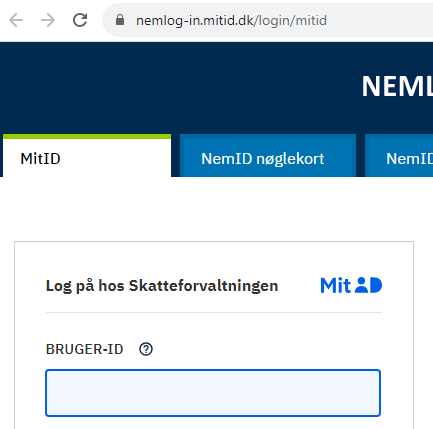The width and height of the screenshot is (433, 429).
Task: View site info via the padlock icon
Action: tap(120, 20)
